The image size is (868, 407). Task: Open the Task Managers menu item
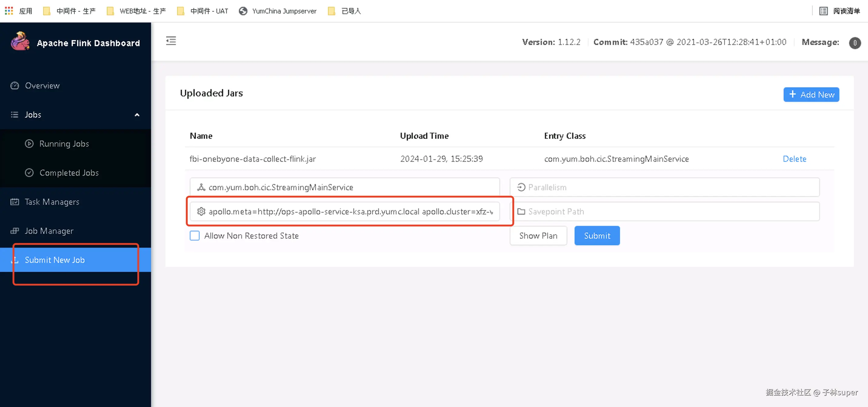(52, 202)
